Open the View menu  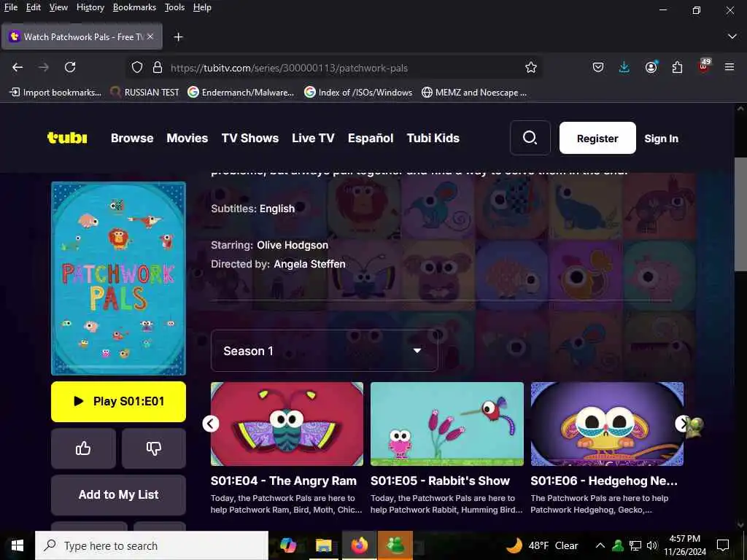58,7
